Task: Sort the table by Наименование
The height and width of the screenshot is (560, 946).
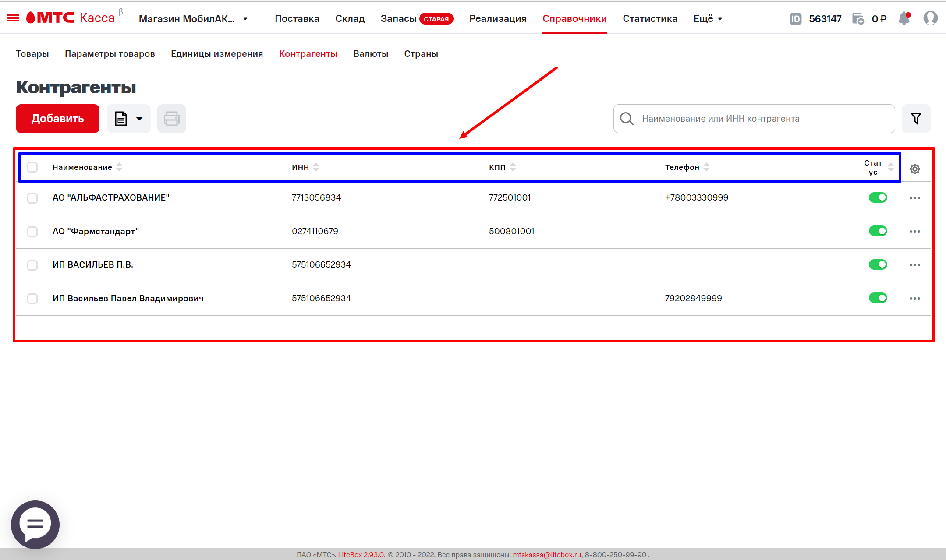Action: click(119, 167)
